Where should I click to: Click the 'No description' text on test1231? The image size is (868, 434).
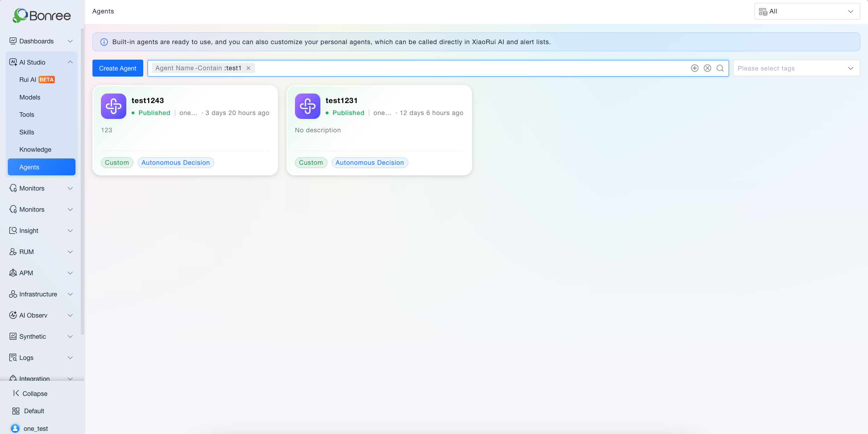(318, 130)
